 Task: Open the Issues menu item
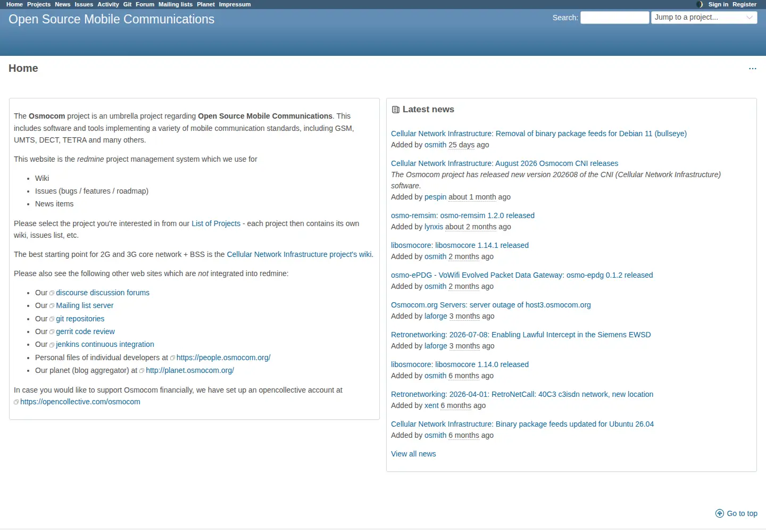tap(84, 4)
